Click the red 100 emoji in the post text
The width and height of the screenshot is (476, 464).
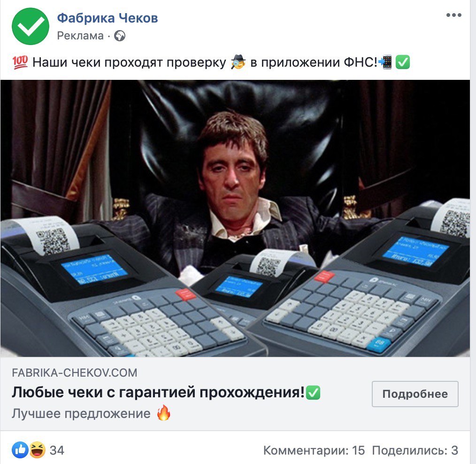point(20,62)
